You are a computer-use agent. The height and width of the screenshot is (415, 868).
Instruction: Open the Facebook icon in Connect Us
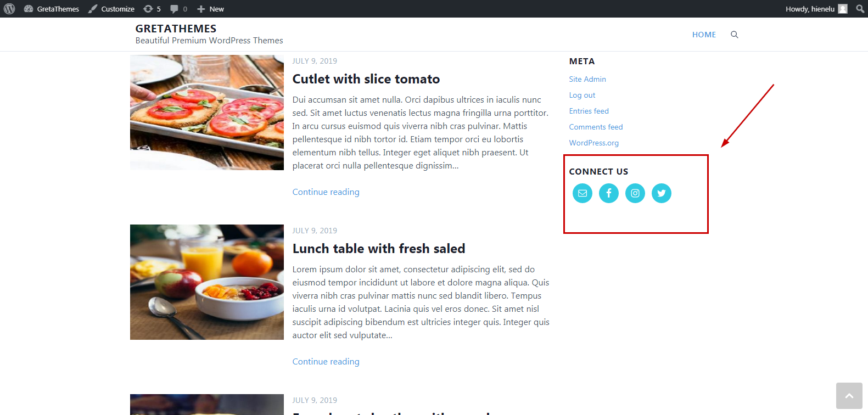[608, 193]
